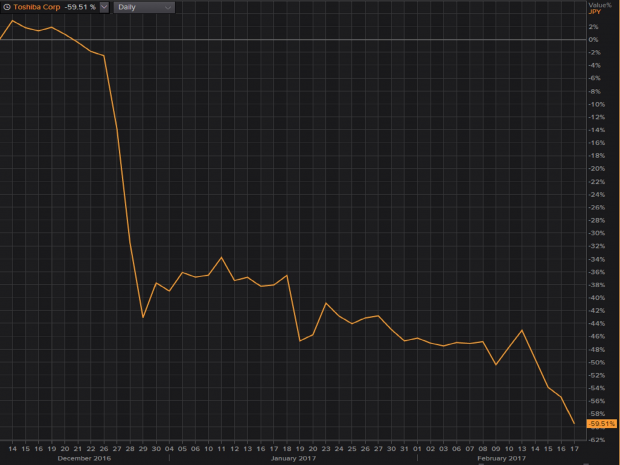Select the Toshiba Corp series label
The height and width of the screenshot is (465, 620).
click(36, 7)
